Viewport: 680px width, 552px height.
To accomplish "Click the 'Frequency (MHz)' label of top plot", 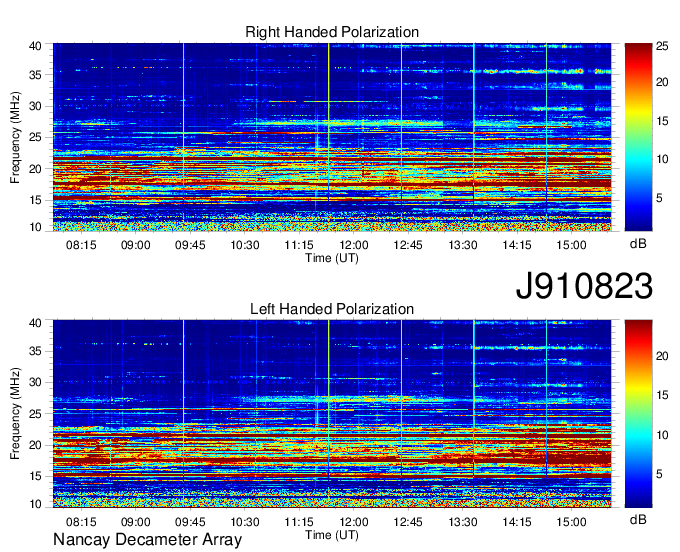I will coord(15,137).
